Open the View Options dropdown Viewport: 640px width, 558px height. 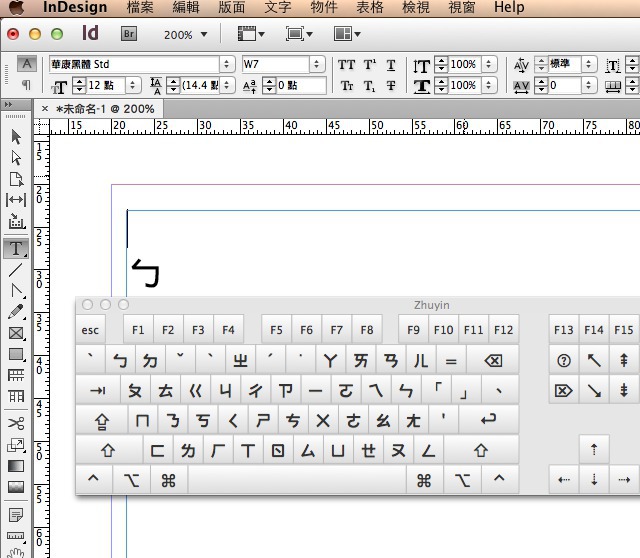251,34
